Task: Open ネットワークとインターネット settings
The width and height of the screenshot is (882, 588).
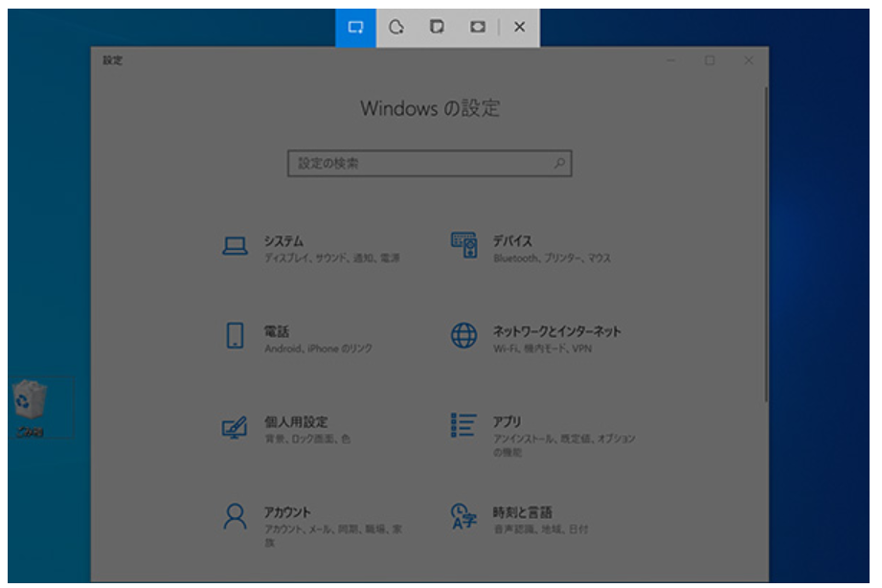Action: [x=556, y=331]
